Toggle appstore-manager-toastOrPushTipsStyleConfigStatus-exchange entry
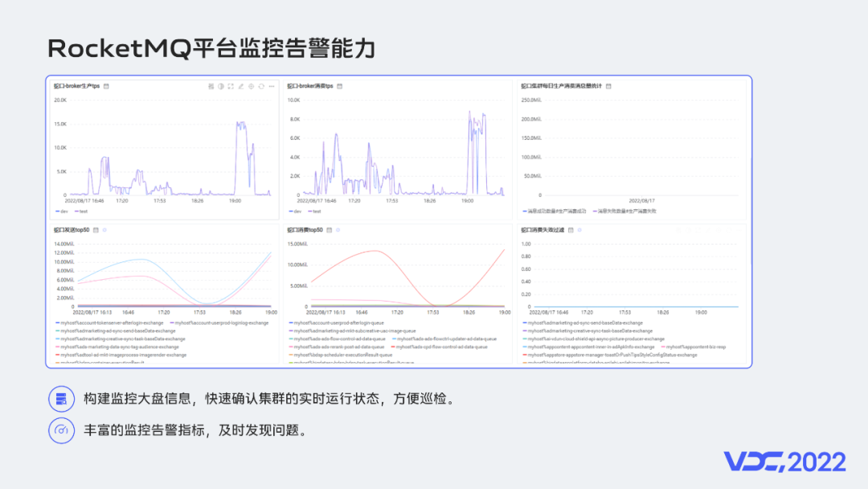 (x=610, y=355)
